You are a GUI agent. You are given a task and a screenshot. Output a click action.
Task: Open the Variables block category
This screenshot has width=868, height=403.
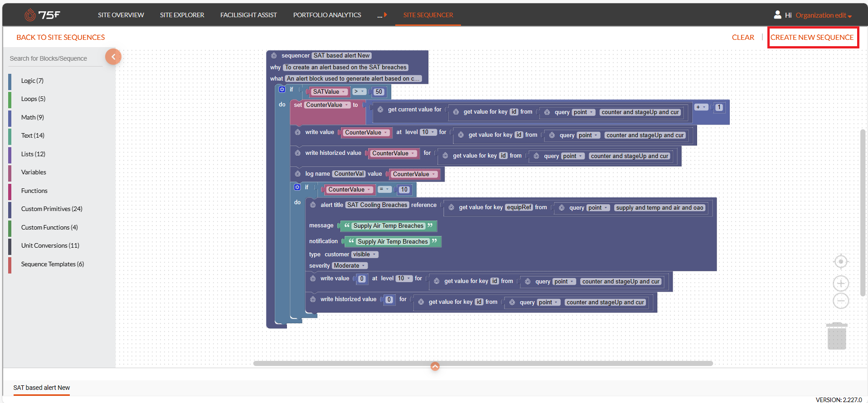coord(34,172)
